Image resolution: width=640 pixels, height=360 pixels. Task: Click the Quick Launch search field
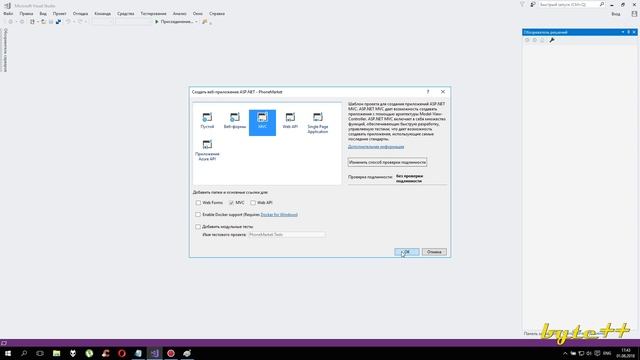(571, 4)
